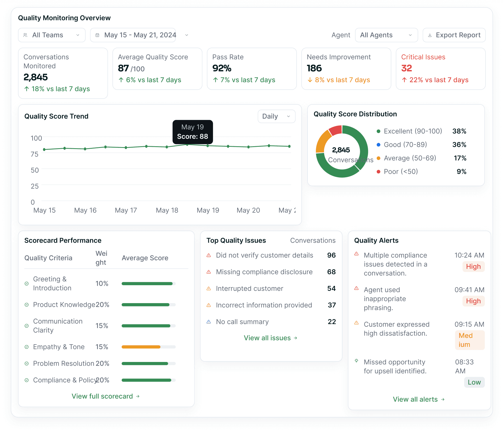Click alert icon for Multiple compliance issues
This screenshot has width=504, height=432.
pos(357,254)
